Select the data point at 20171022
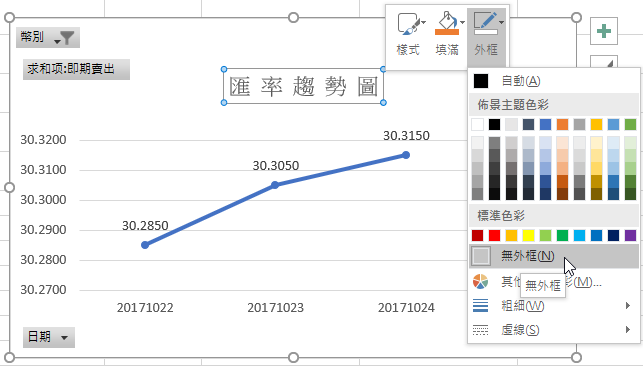This screenshot has width=643, height=366. (x=145, y=245)
